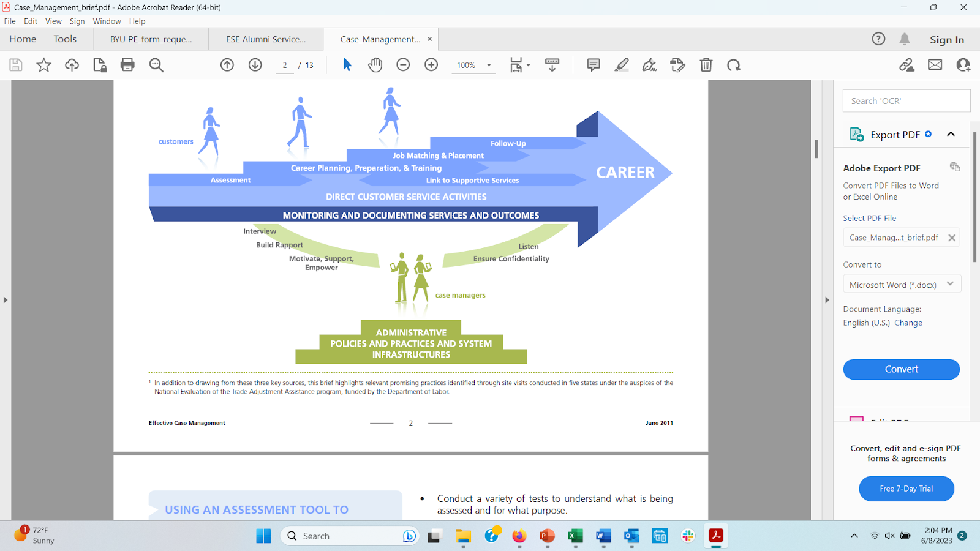Show hidden system tray icons
Screen dimensions: 980x551
854,536
